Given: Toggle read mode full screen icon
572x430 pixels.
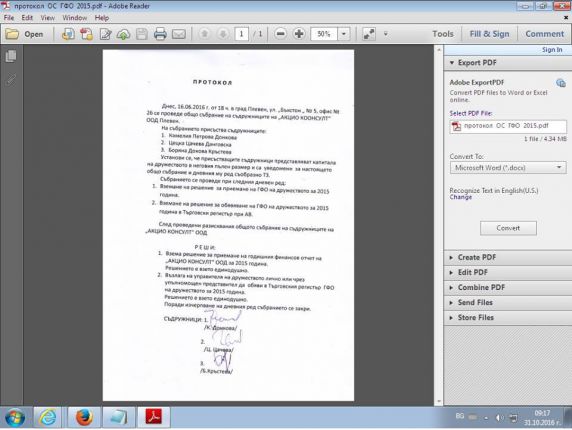Looking at the screenshot, I should click(369, 34).
